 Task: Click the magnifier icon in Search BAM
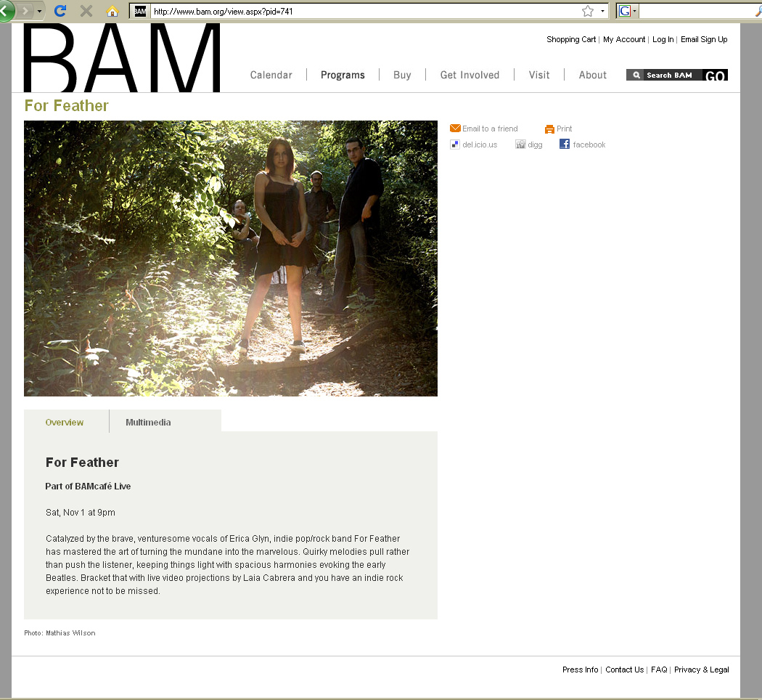click(x=636, y=75)
